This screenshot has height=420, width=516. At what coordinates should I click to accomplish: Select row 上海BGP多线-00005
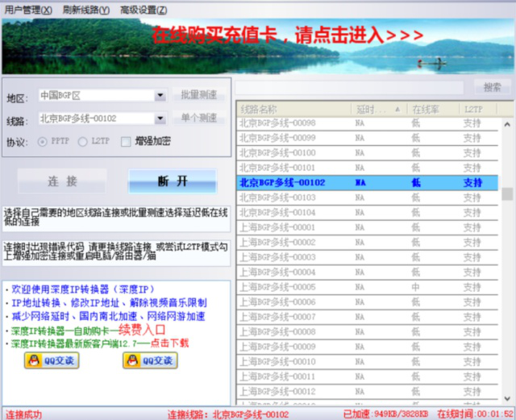(x=368, y=287)
